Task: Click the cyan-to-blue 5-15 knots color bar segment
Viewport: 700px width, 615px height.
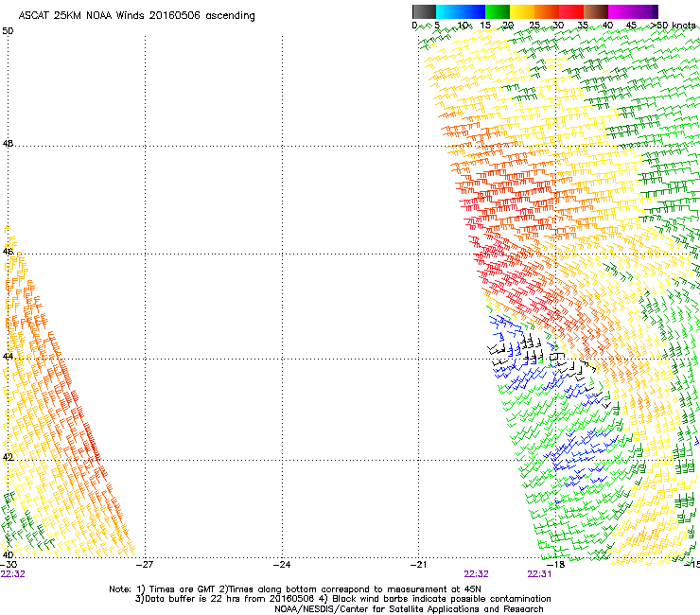Action: [461, 11]
